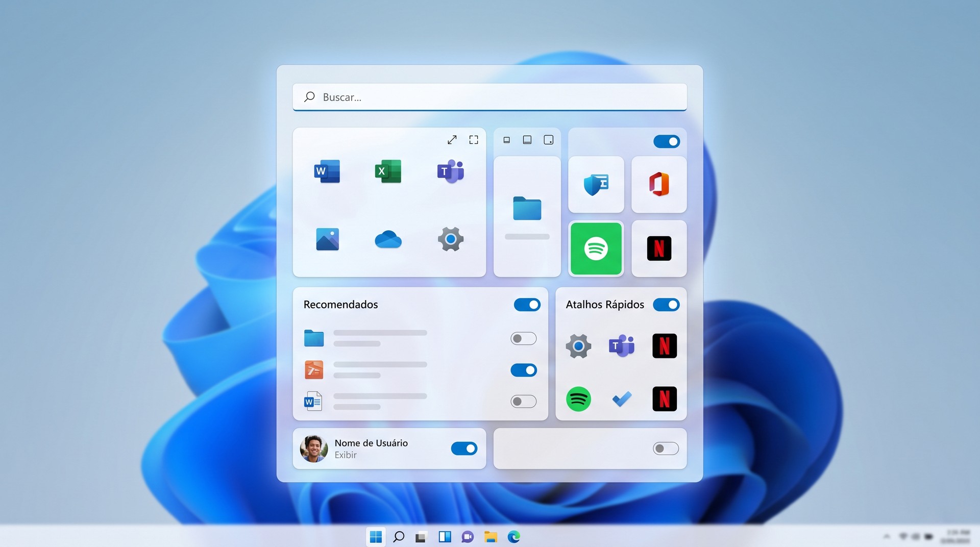Open Spotify shortcut in Atalhos Rápidos
Viewport: 980px width, 547px height.
[578, 399]
